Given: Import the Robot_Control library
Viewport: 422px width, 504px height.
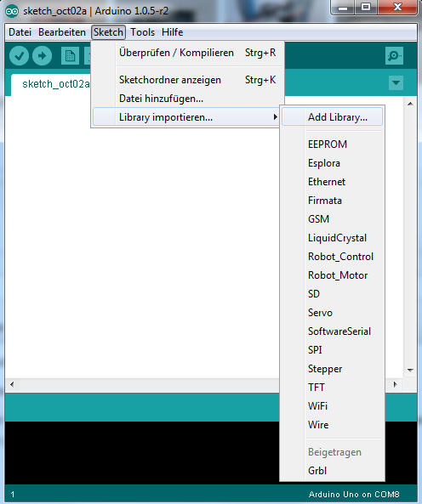Looking at the screenshot, I should click(x=333, y=256).
